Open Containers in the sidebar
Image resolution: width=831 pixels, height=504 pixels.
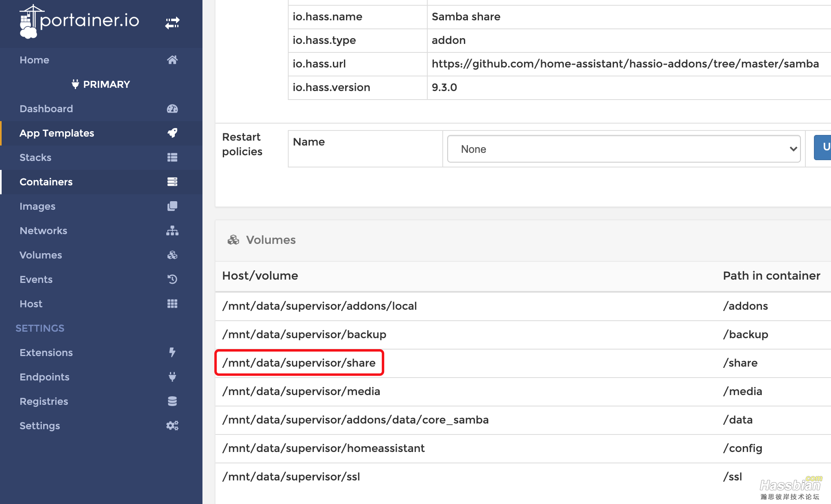point(46,182)
